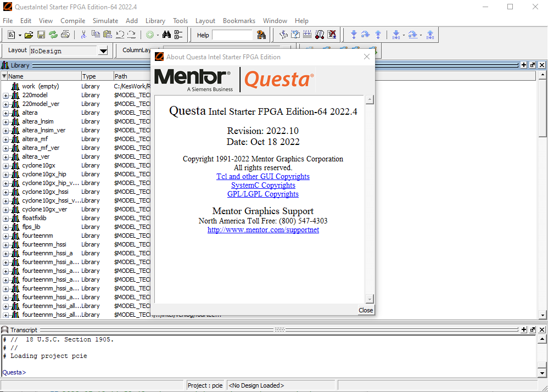Click the green Reload arrows icon
The width and height of the screenshot is (548, 392).
53,35
